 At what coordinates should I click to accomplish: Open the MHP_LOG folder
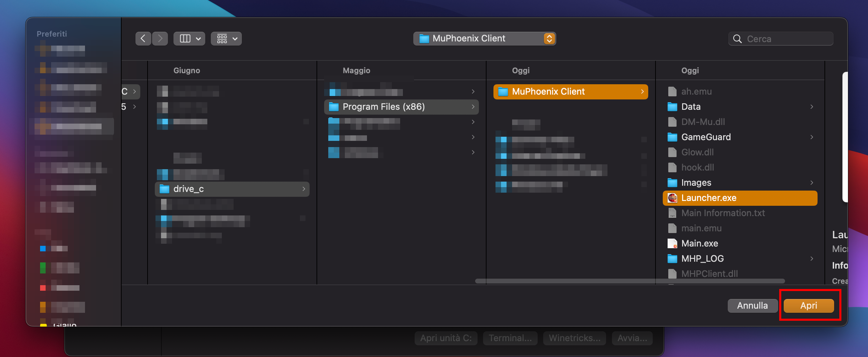coord(740,259)
